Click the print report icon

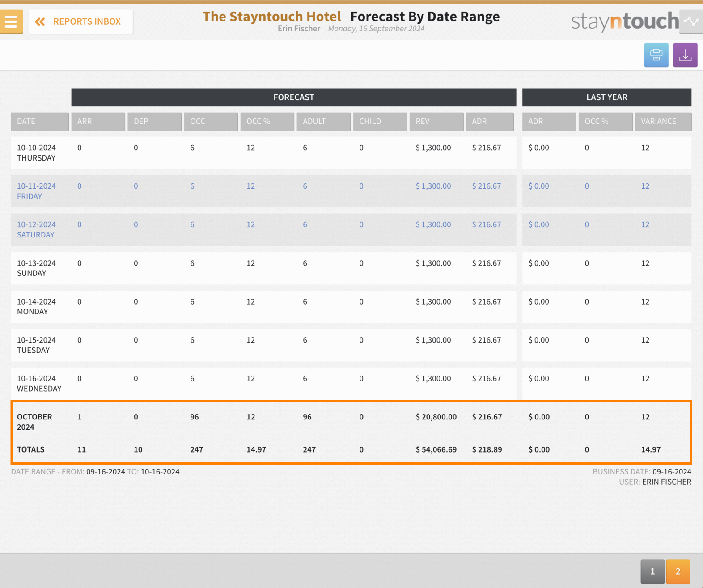tap(656, 55)
